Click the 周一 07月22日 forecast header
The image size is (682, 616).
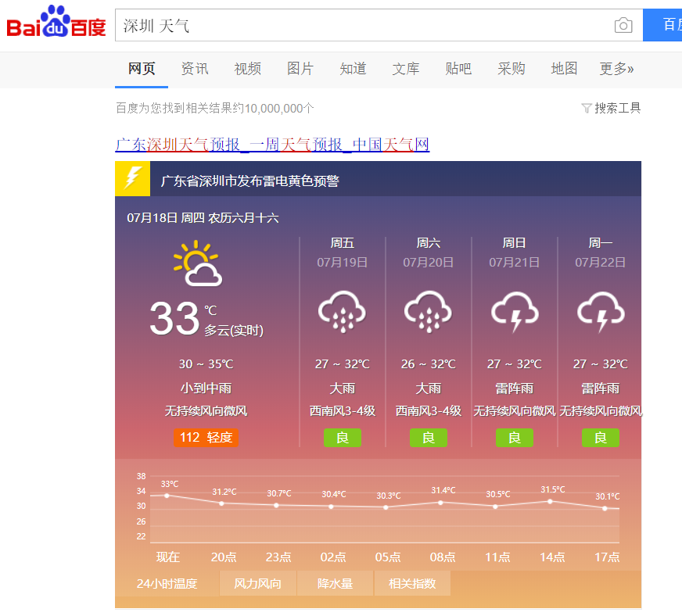[x=601, y=252]
